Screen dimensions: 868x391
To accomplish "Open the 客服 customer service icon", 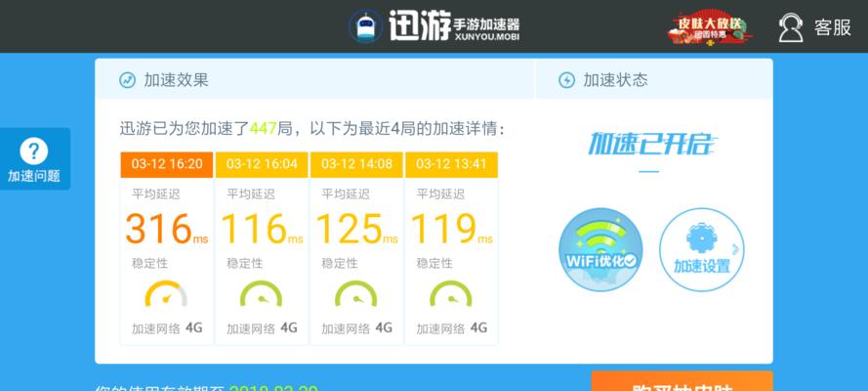I will (791, 27).
